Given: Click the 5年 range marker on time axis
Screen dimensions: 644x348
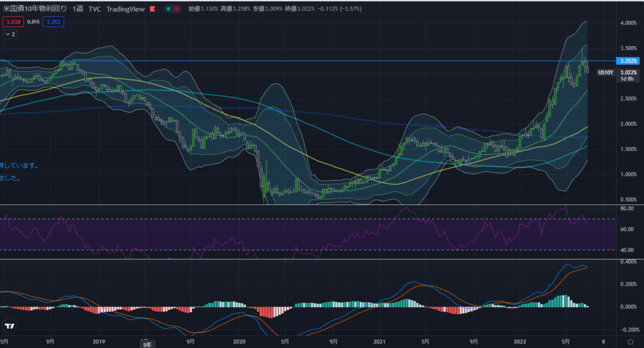Looking at the screenshot, I should (147, 344).
